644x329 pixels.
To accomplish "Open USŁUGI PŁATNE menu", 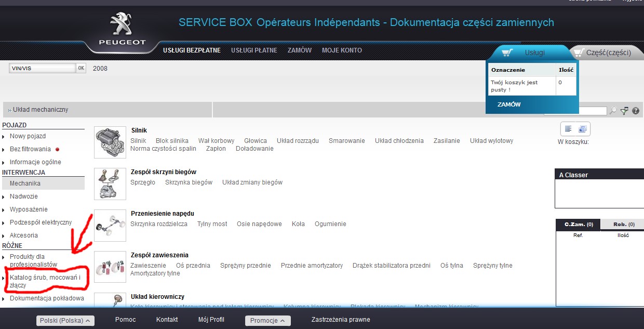I will pyautogui.click(x=254, y=50).
